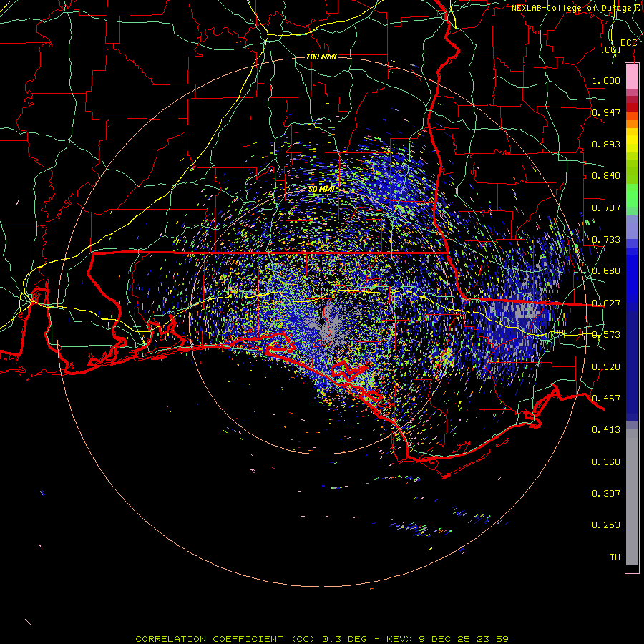This screenshot has width=644, height=644.
Task: Click the 100 NMI range ring label
Action: 321,57
